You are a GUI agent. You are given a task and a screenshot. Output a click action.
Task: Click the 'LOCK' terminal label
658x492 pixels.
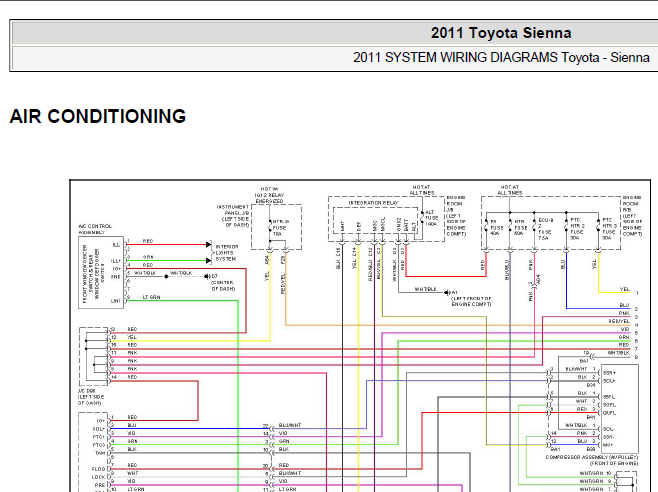click(x=99, y=477)
